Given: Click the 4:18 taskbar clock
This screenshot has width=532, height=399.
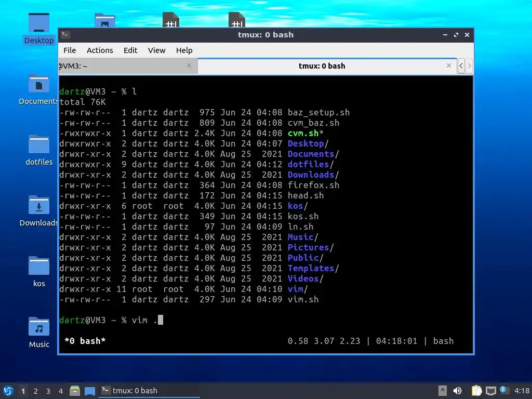Looking at the screenshot, I should [x=522, y=391].
